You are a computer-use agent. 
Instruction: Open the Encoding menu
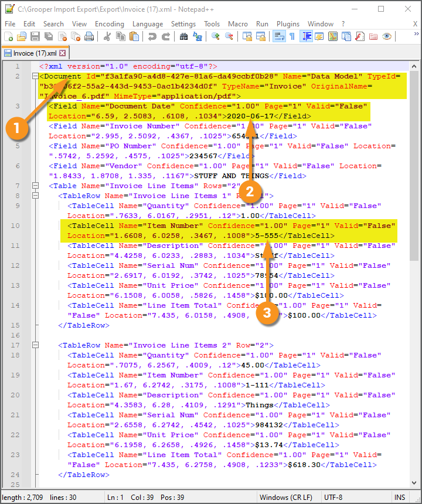coord(109,24)
